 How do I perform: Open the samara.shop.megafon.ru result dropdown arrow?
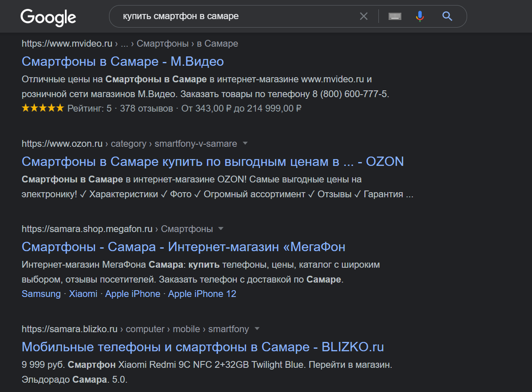[221, 229]
